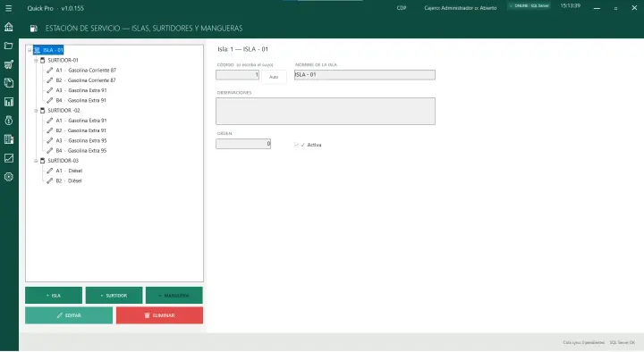The height and width of the screenshot is (352, 644).
Task: Click hose icon for A3 Gasolina Extra 95
Action: coord(50,141)
